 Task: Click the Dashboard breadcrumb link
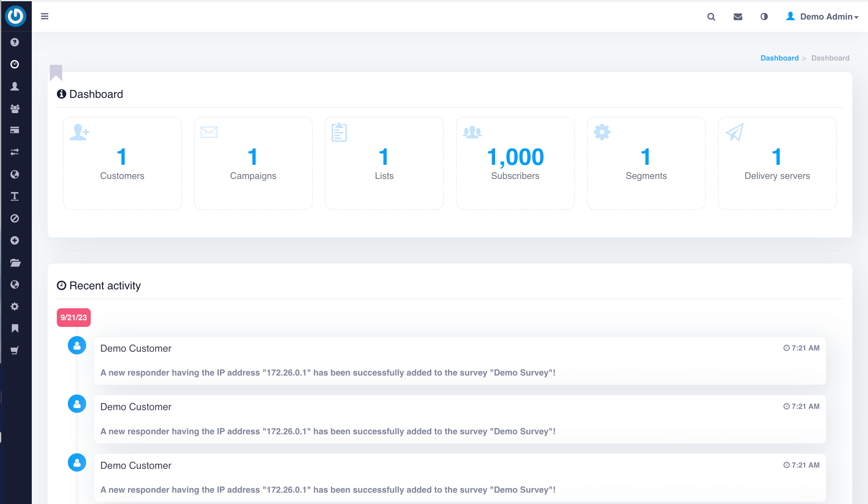point(779,58)
